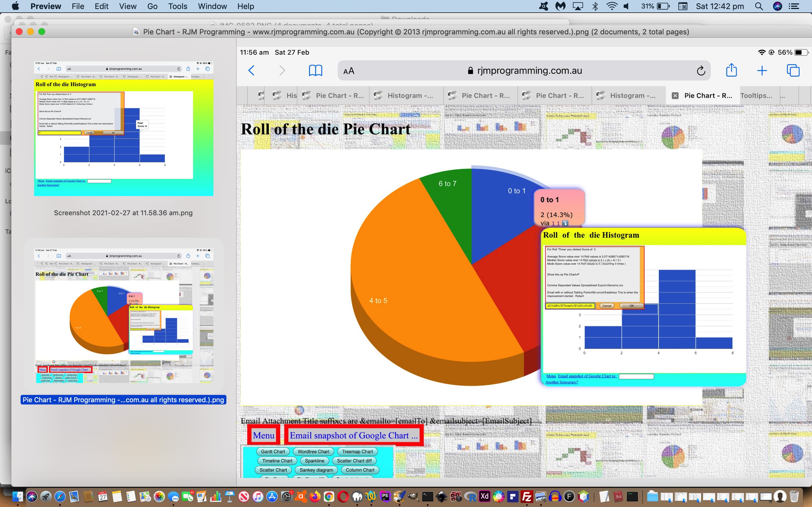Click the orange 4 to 5 pie slice
812x507 pixels.
coord(420,285)
